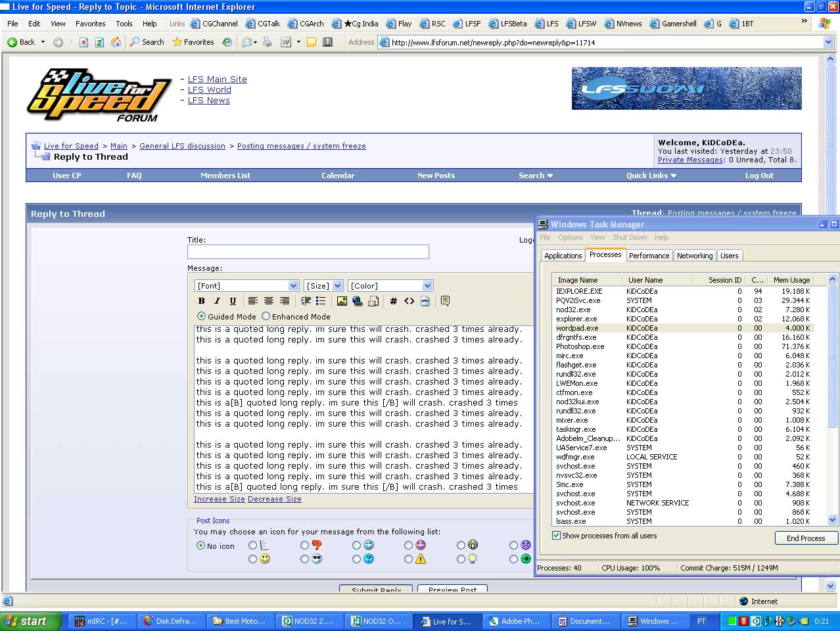
Task: Click IE Print toolbar icon
Action: click(268, 42)
